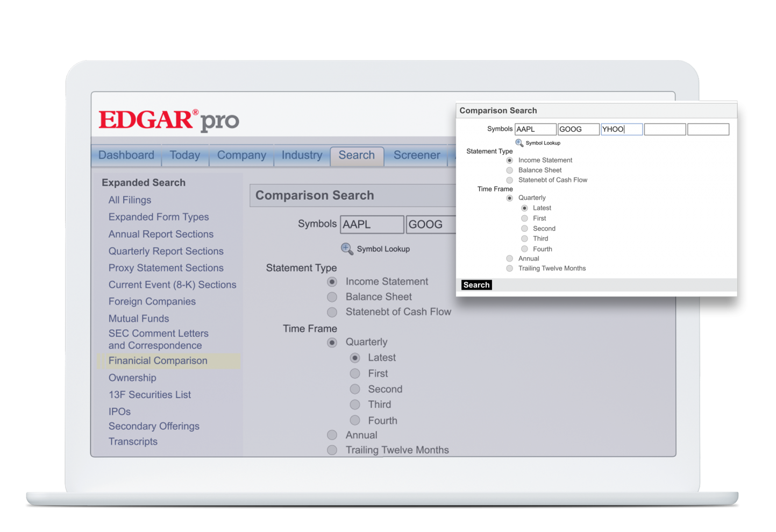Select Annual time frame in popup
776x532 pixels.
click(x=509, y=259)
